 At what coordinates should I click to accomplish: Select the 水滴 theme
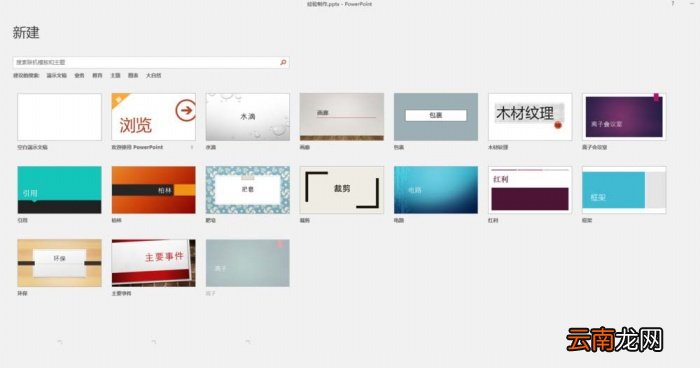point(248,117)
